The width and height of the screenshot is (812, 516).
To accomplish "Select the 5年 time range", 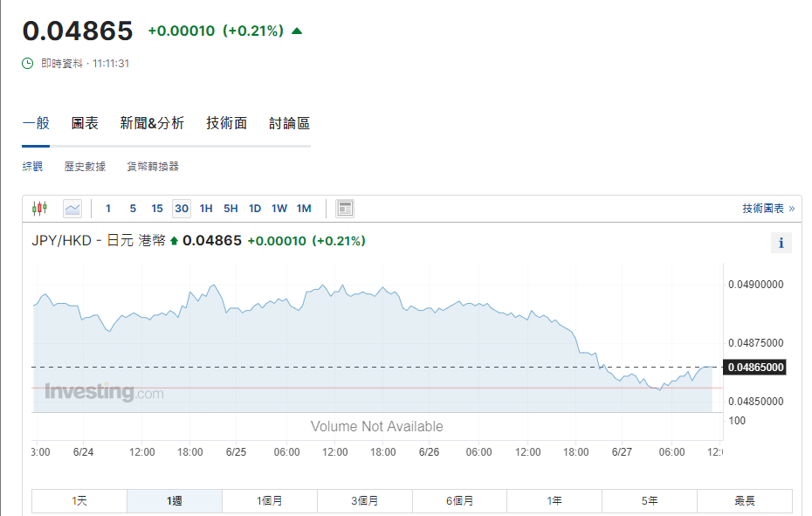I will [650, 501].
